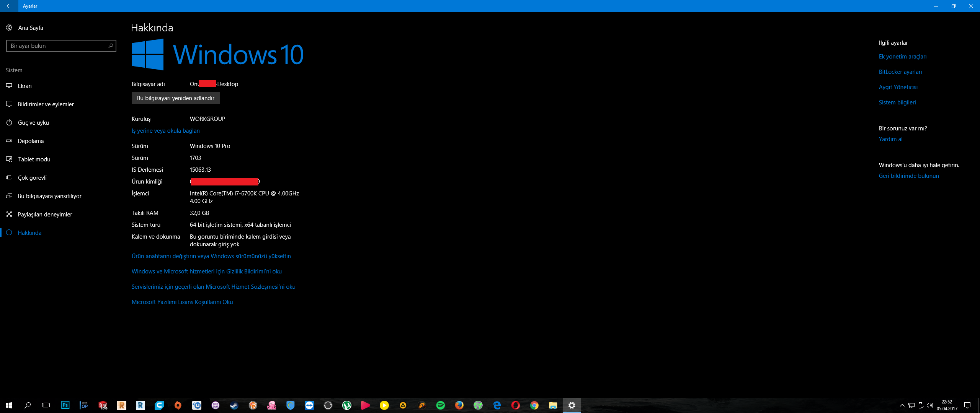Open Microsoft Edge from the taskbar

point(497,405)
